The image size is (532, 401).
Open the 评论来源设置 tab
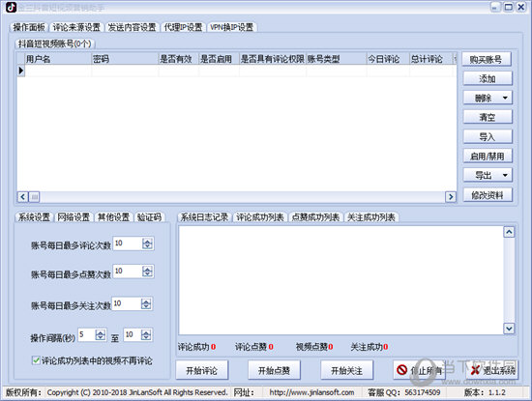click(x=76, y=27)
